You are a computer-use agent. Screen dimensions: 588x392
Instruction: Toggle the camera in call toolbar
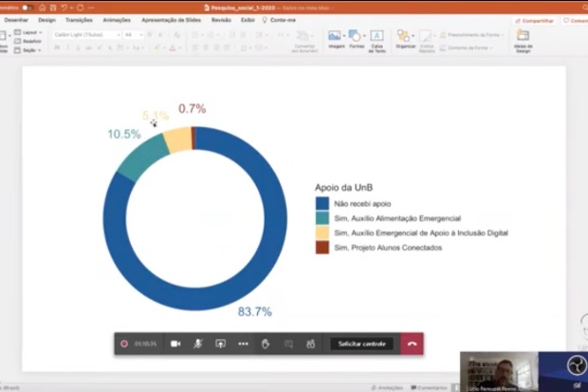(175, 344)
